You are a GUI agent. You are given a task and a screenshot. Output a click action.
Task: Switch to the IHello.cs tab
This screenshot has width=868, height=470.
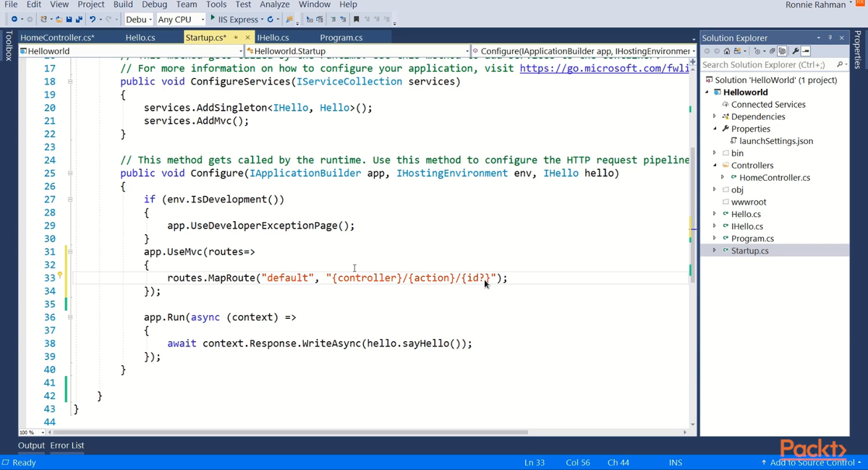pyautogui.click(x=273, y=38)
